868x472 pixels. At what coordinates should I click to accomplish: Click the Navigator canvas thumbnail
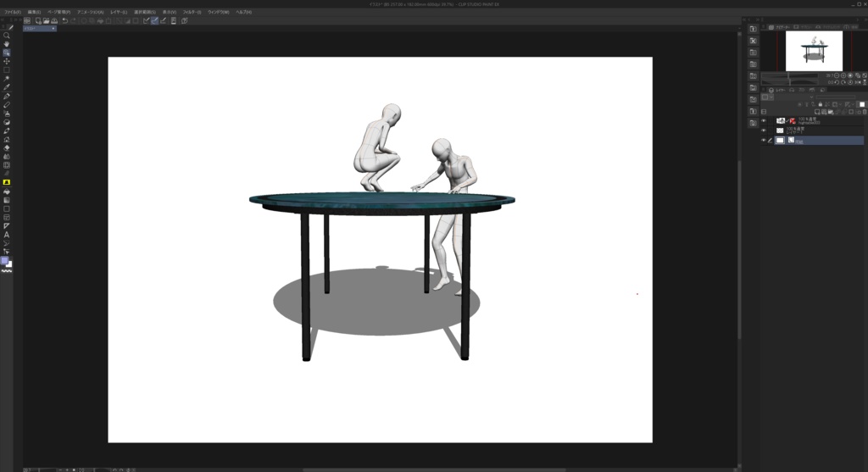[x=815, y=51]
